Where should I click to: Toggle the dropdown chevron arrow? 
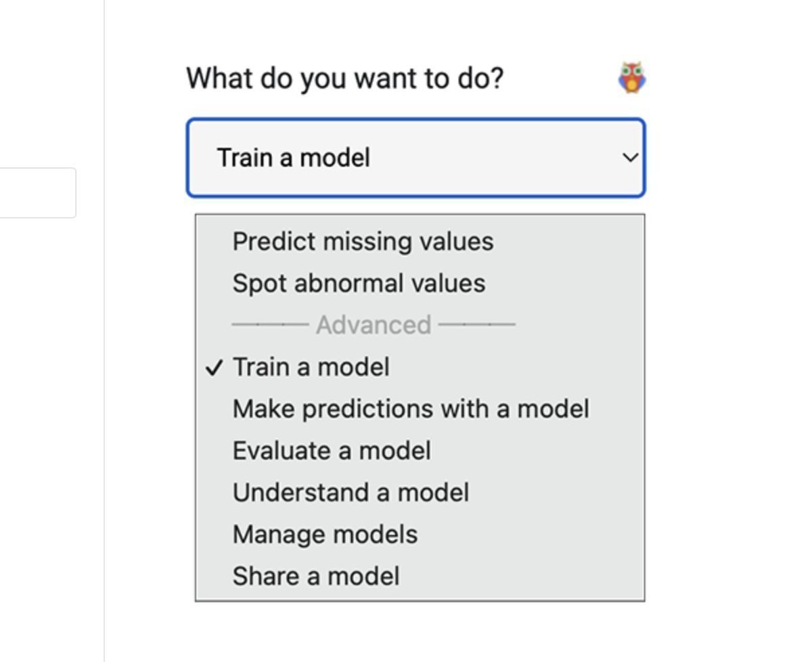(630, 158)
